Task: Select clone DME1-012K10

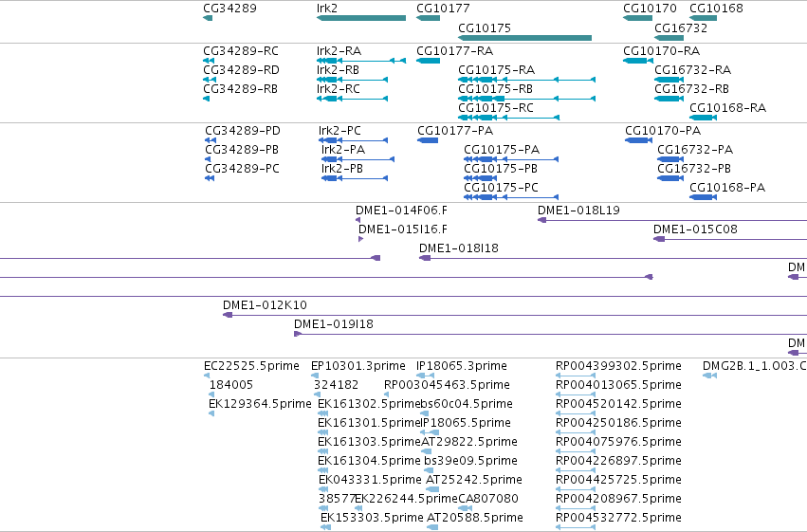Action: 266,305
